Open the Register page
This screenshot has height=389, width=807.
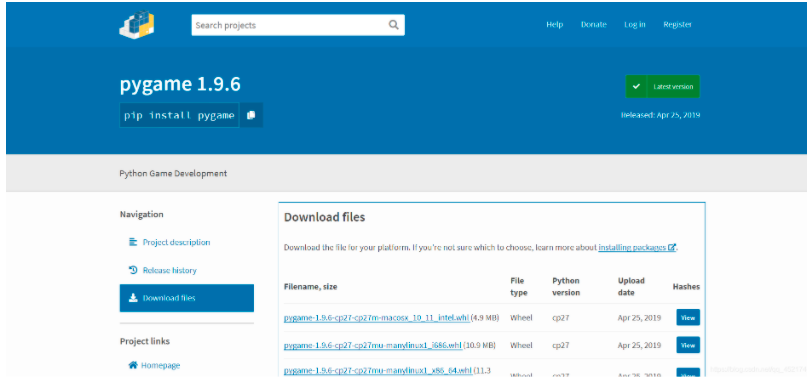tap(677, 25)
